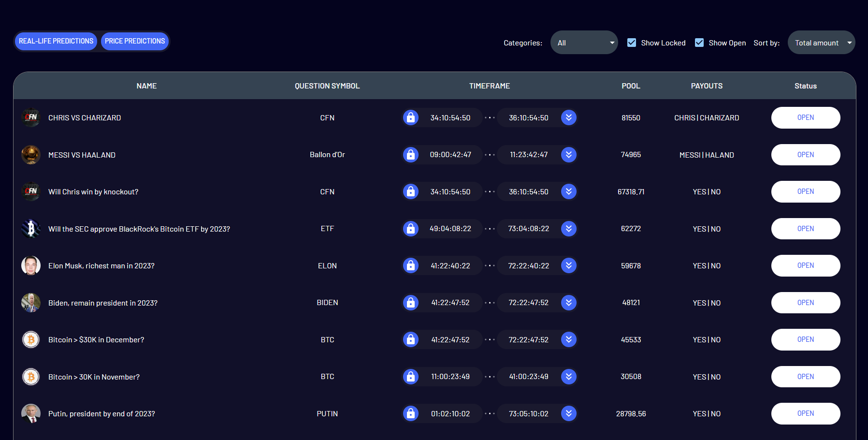Click the PAYOUTS column header
Screen dimensions: 868x440
707,86
